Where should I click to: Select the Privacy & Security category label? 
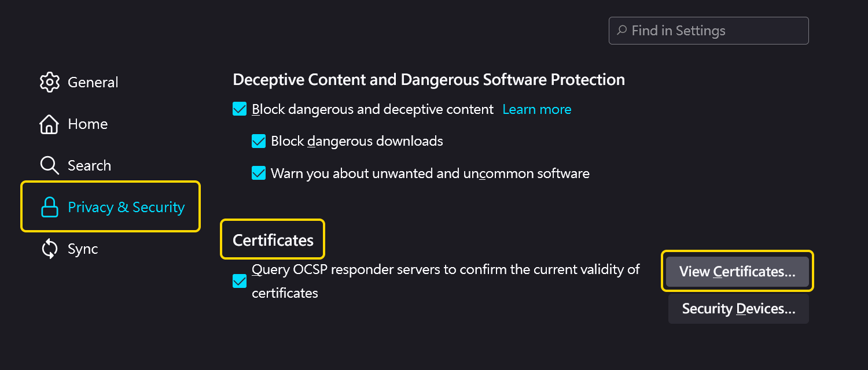tap(126, 207)
